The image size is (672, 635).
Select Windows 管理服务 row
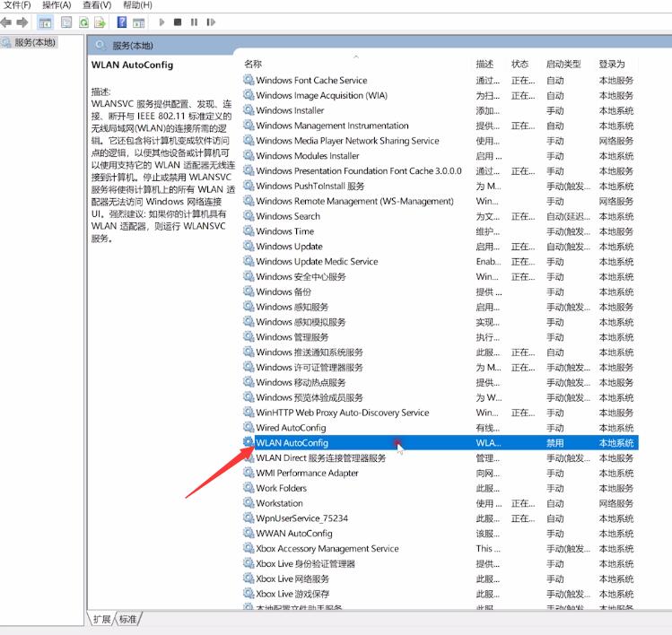[441, 336]
